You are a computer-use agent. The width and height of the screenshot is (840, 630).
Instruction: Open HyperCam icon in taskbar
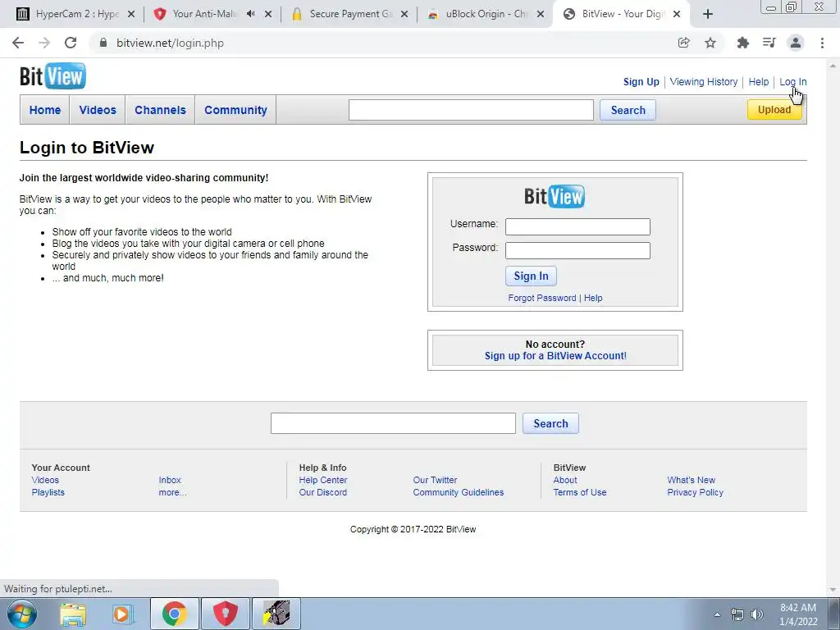(276, 614)
